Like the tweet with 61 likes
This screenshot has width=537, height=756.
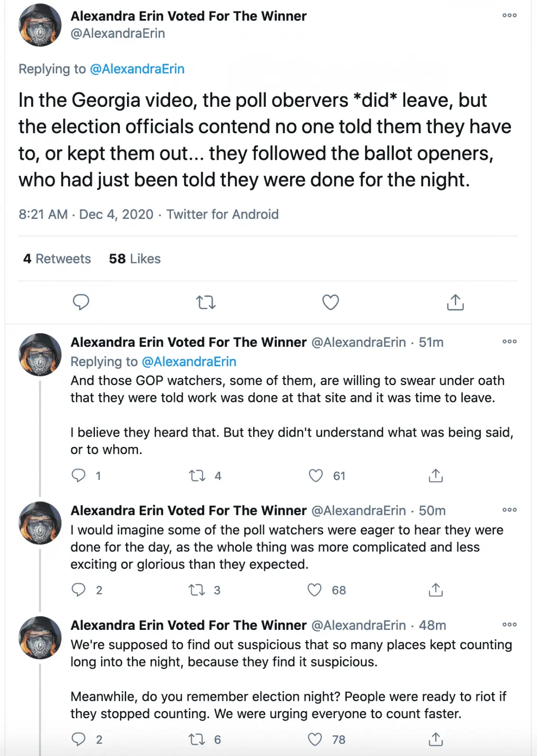(315, 475)
